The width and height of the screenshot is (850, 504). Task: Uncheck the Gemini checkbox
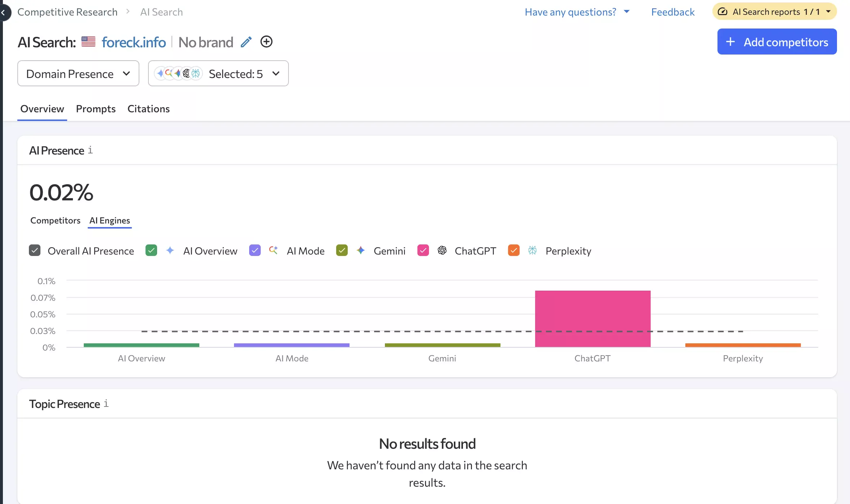click(x=342, y=251)
